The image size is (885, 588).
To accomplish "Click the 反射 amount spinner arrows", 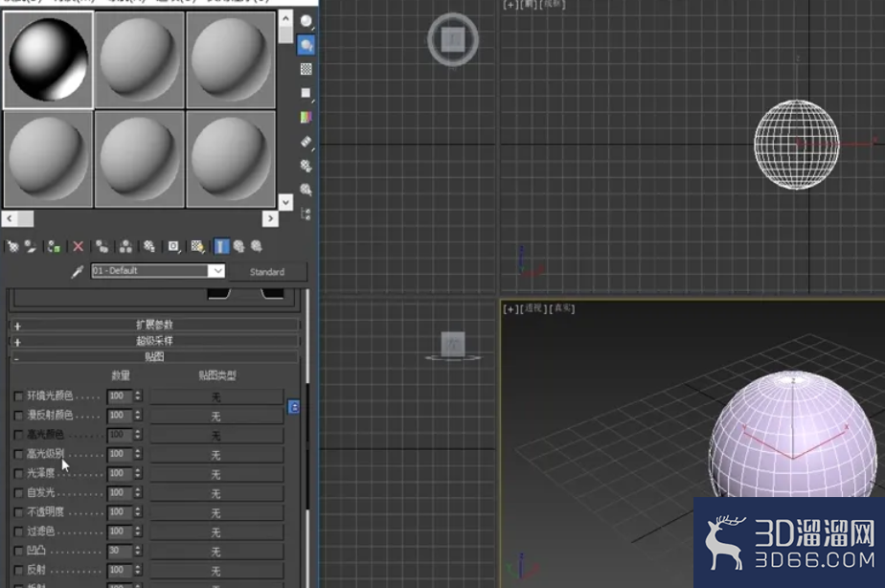I will pos(138,570).
